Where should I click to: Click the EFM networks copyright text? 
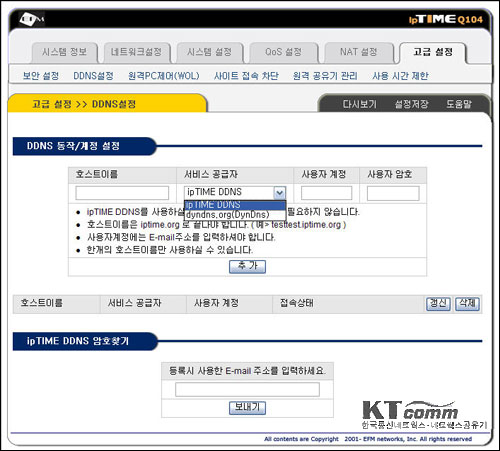point(368,439)
